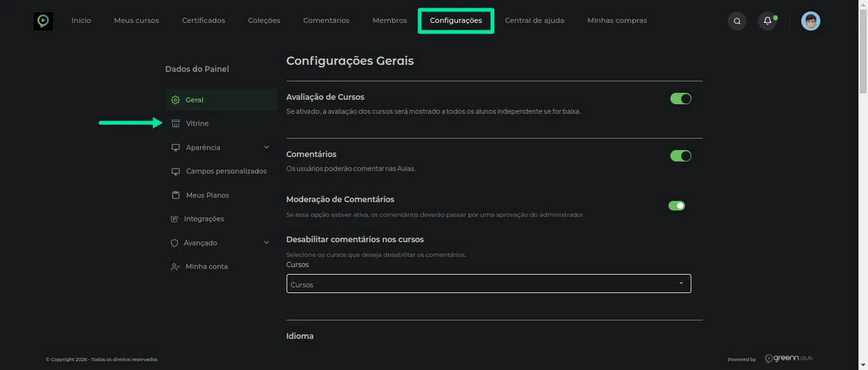Open Minha conta in sidebar
Viewport: 868px width, 370px height.
[x=221, y=267]
